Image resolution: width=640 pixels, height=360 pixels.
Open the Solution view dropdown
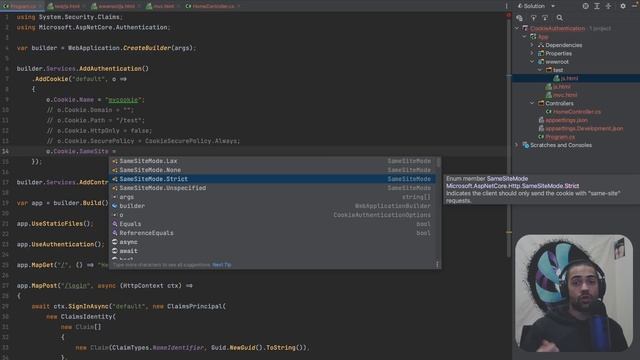click(x=553, y=6)
